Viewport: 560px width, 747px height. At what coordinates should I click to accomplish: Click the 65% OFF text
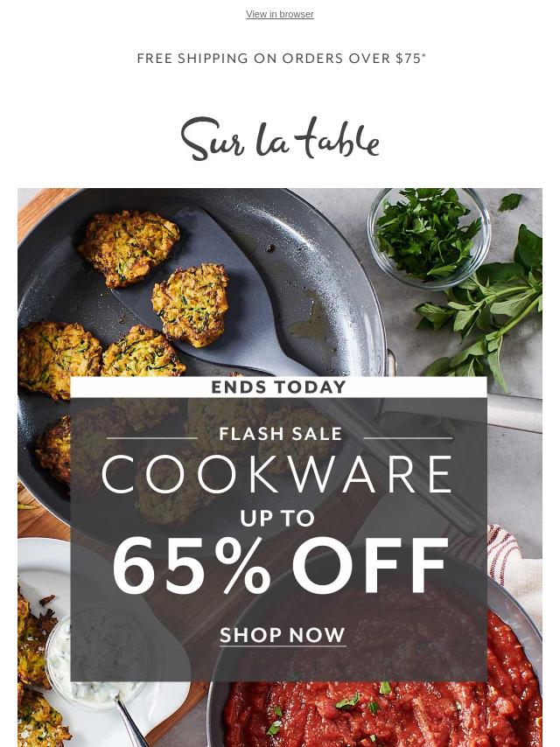point(280,565)
